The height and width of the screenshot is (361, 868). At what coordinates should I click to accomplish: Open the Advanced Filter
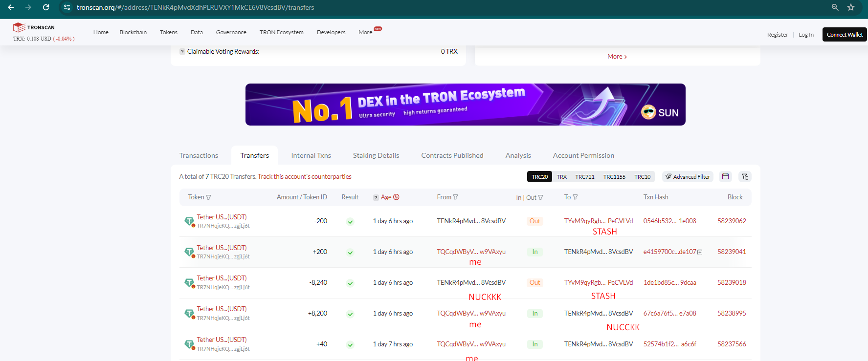688,177
